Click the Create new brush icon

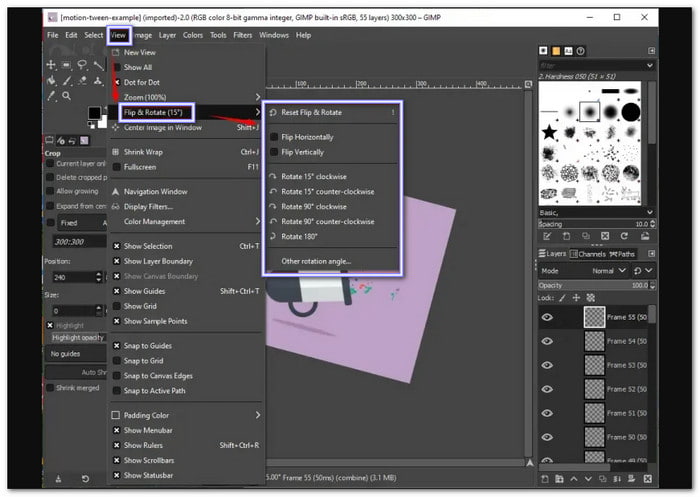click(566, 236)
